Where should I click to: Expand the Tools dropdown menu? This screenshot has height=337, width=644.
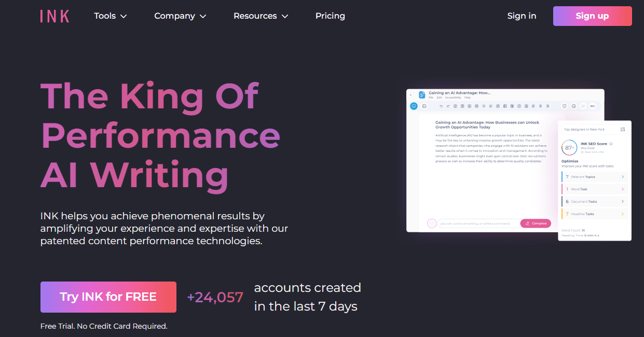pyautogui.click(x=110, y=16)
